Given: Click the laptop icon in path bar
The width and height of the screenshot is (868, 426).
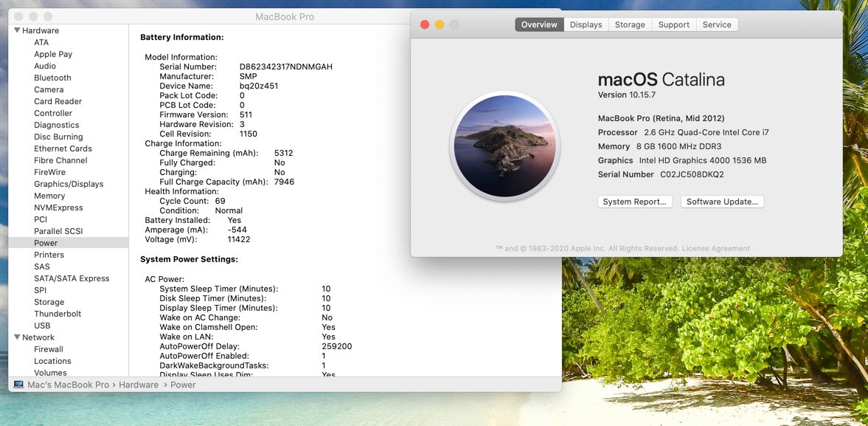Looking at the screenshot, I should coord(18,385).
